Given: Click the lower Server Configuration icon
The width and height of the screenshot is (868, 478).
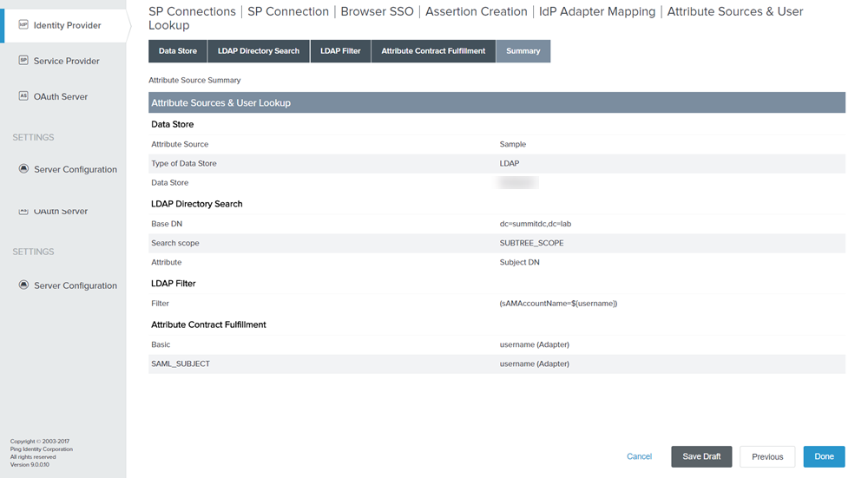Looking at the screenshot, I should coord(23,285).
